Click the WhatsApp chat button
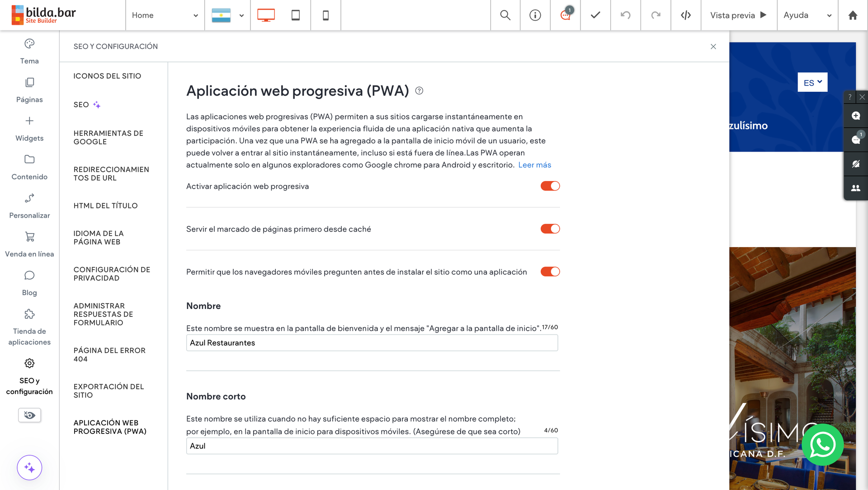This screenshot has height=490, width=868. tap(822, 444)
